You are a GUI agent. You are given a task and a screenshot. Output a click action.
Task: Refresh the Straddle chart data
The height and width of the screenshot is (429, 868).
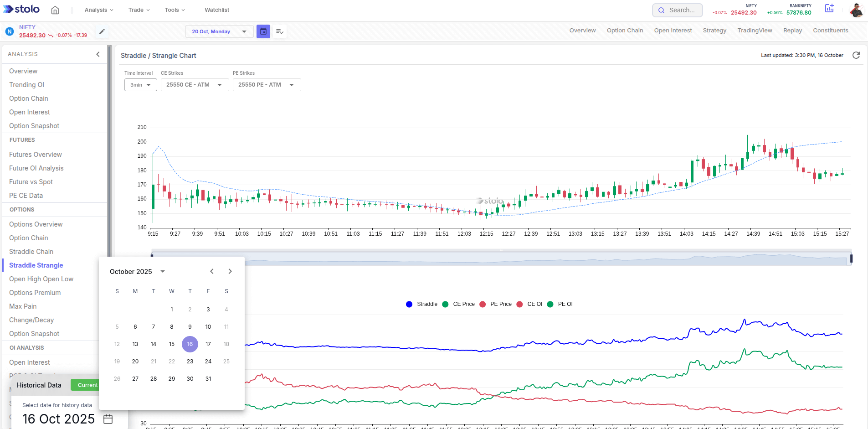[x=856, y=55]
